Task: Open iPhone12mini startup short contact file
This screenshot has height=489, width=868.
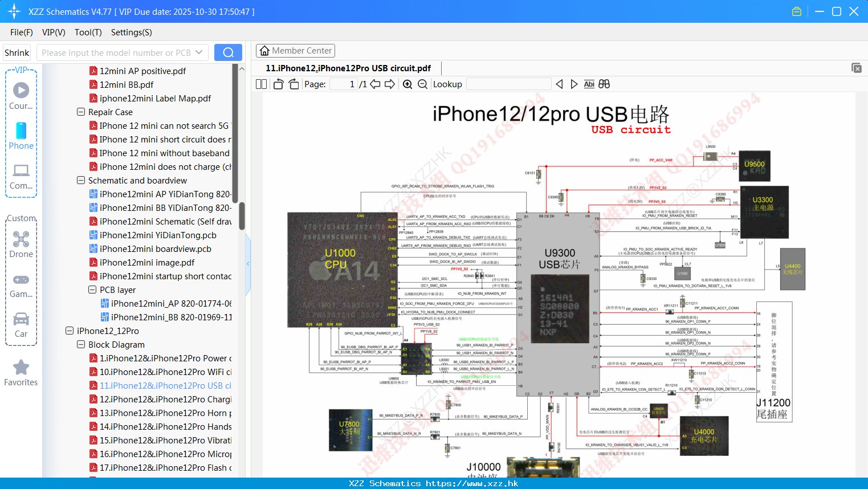Action: pyautogui.click(x=160, y=276)
